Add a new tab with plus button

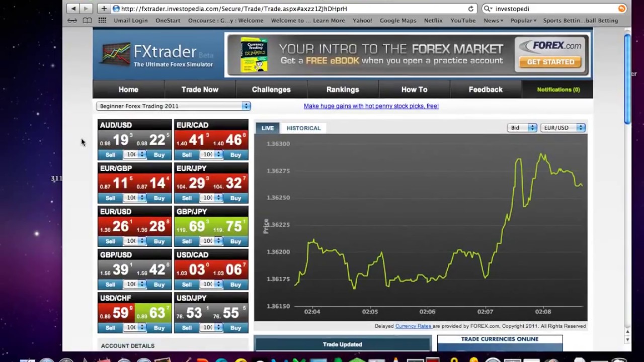click(x=104, y=9)
